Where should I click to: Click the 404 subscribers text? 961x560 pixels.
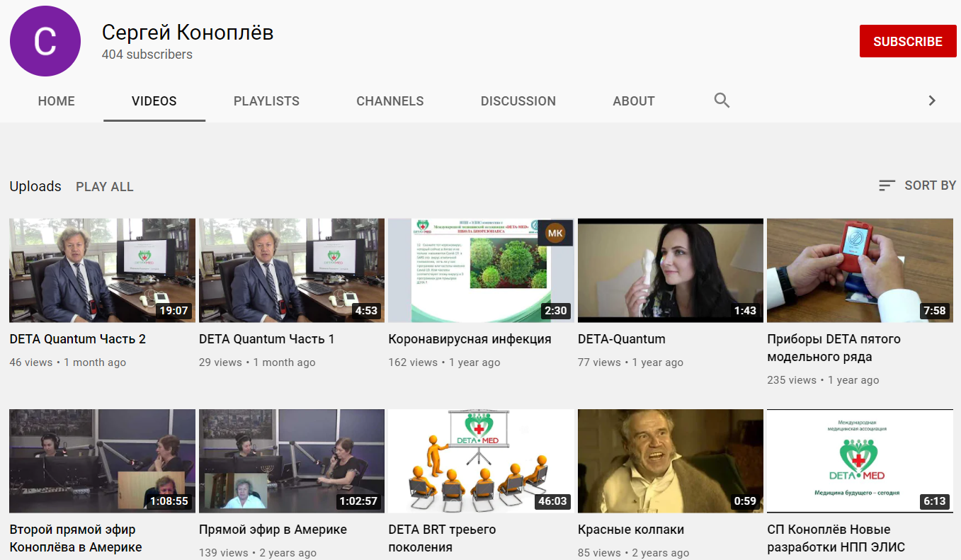click(147, 55)
